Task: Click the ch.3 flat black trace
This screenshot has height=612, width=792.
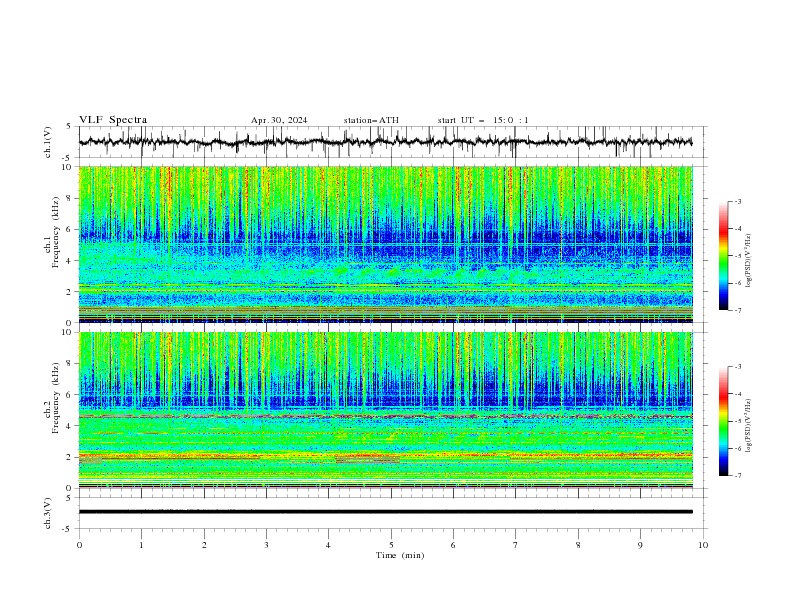Action: point(385,512)
